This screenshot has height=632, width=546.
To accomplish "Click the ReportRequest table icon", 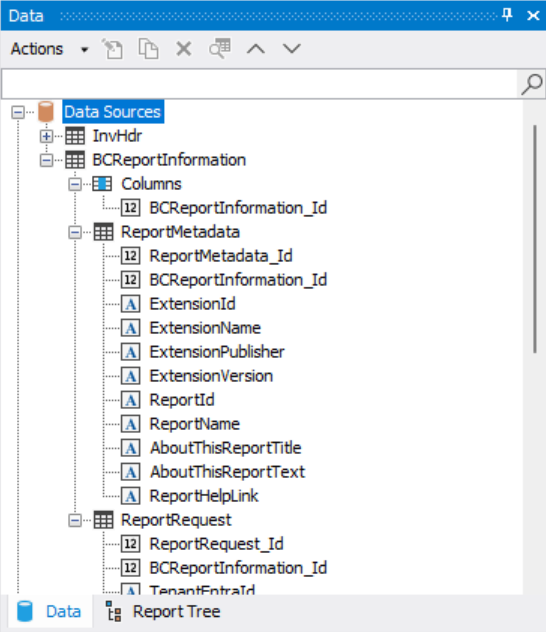I will [104, 520].
